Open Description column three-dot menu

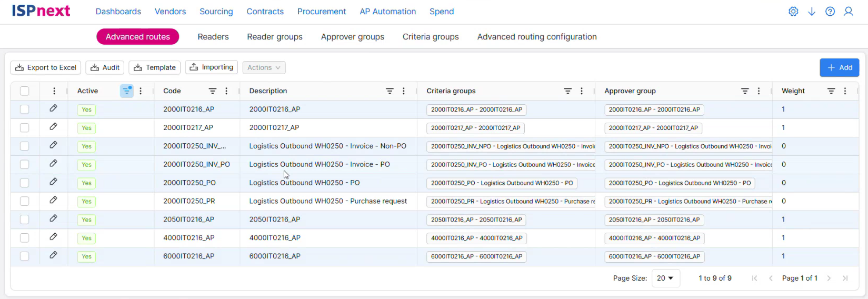tap(404, 91)
